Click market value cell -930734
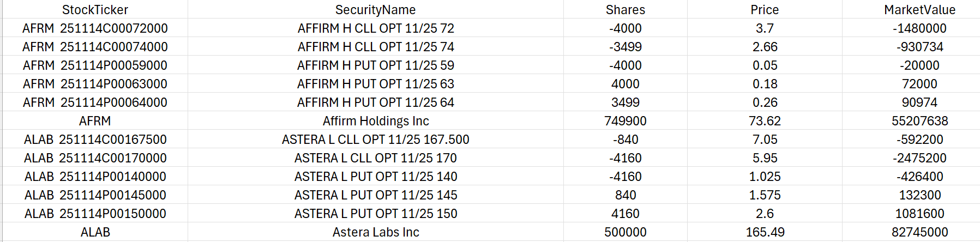The image size is (980, 242). coord(919,47)
